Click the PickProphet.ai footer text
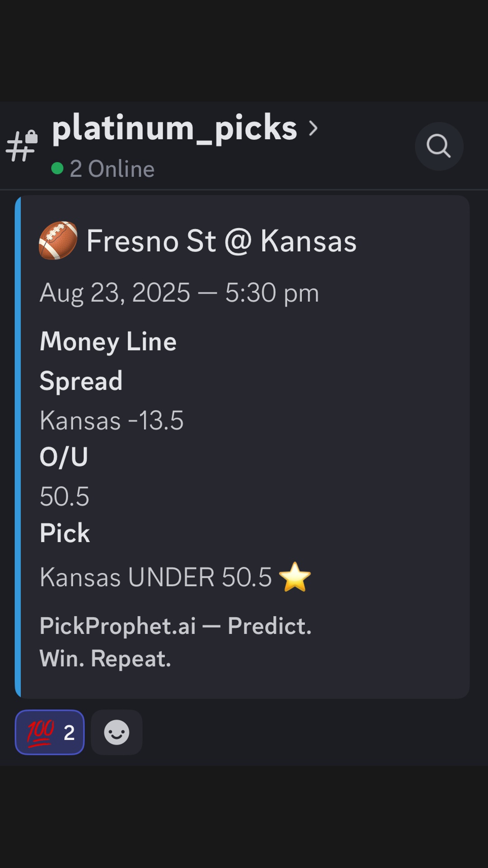 [x=175, y=642]
